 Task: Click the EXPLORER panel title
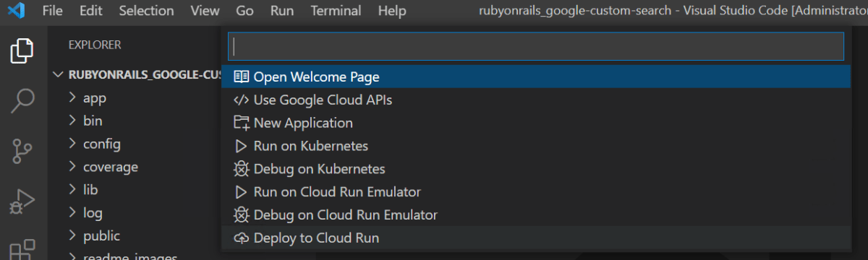95,45
